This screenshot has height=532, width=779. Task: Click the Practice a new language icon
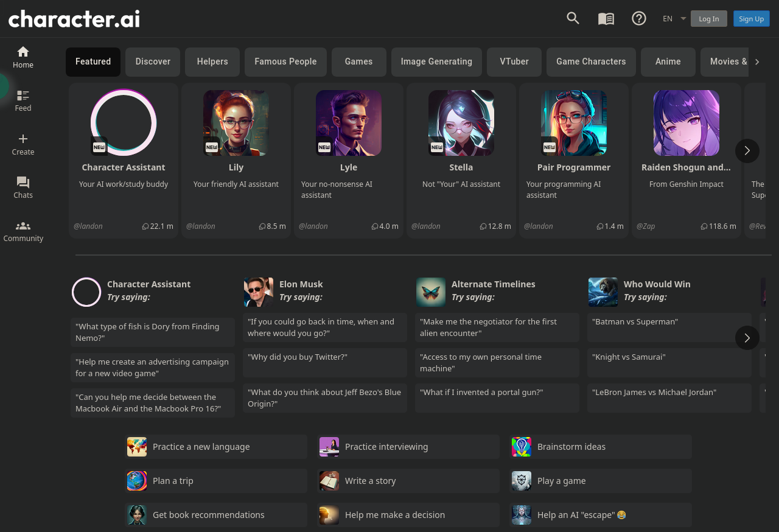(x=137, y=447)
